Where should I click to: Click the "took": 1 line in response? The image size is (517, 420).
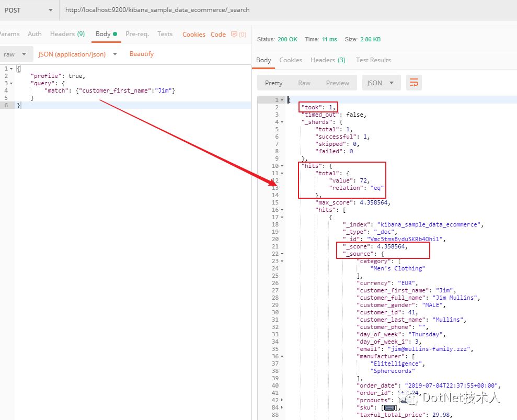click(318, 107)
